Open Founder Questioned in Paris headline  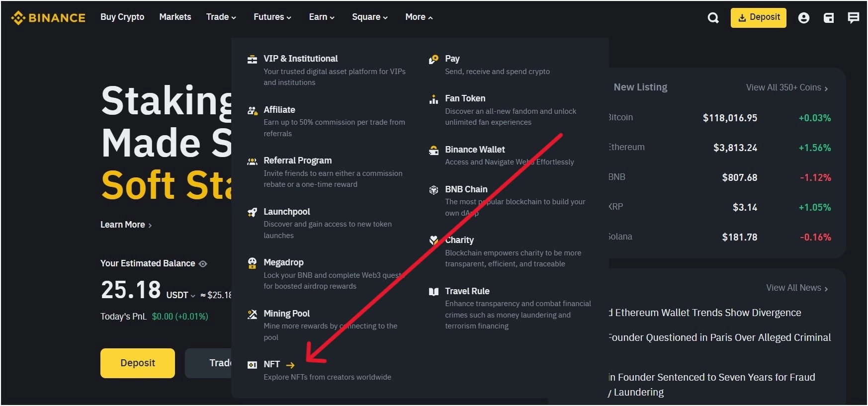(720, 337)
